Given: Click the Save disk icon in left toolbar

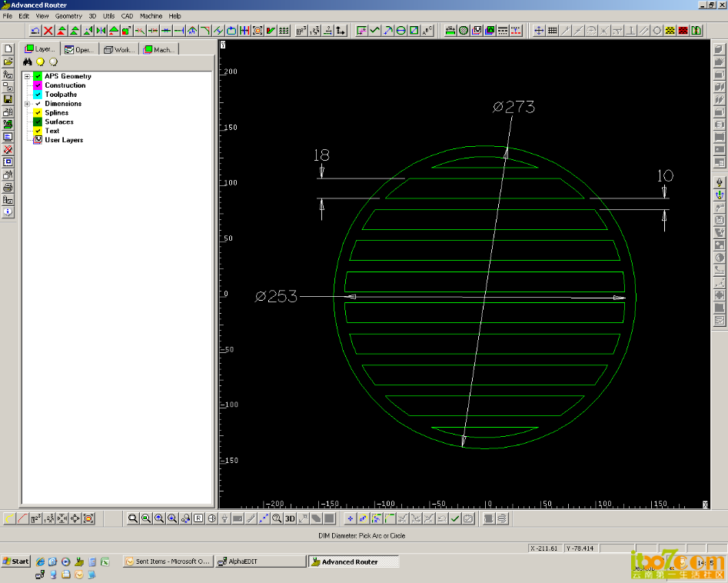Looking at the screenshot, I should click(8, 99).
